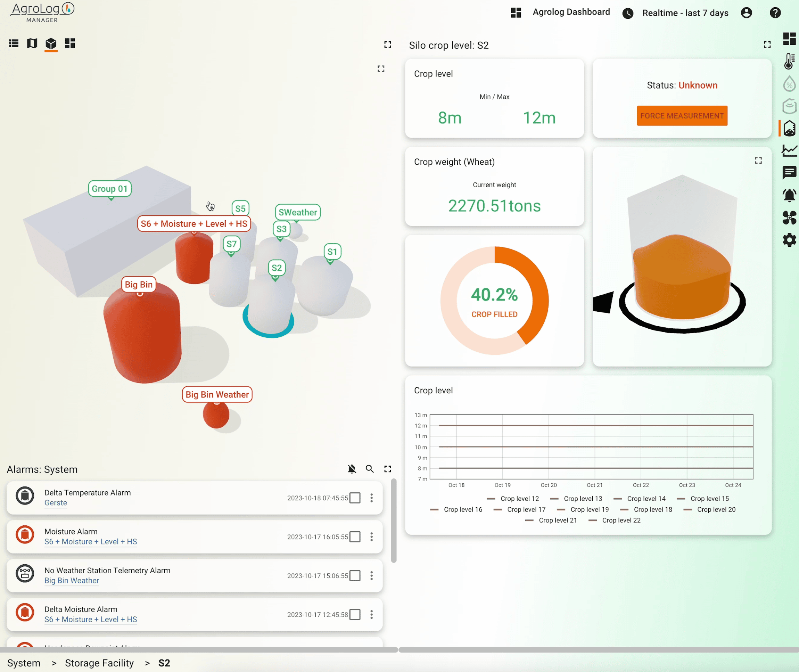Select the No Weather Station Telemetry checkbox
Screen dimensions: 799x672
point(355,576)
